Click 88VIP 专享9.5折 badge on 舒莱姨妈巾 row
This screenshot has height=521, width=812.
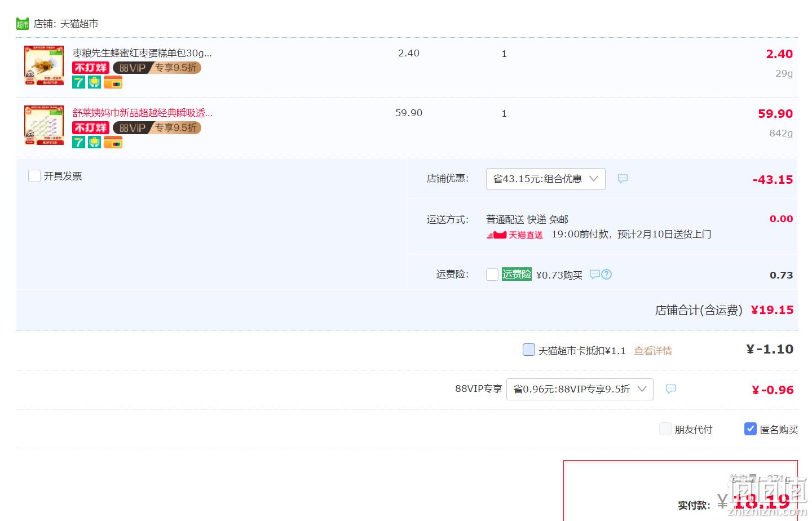157,127
